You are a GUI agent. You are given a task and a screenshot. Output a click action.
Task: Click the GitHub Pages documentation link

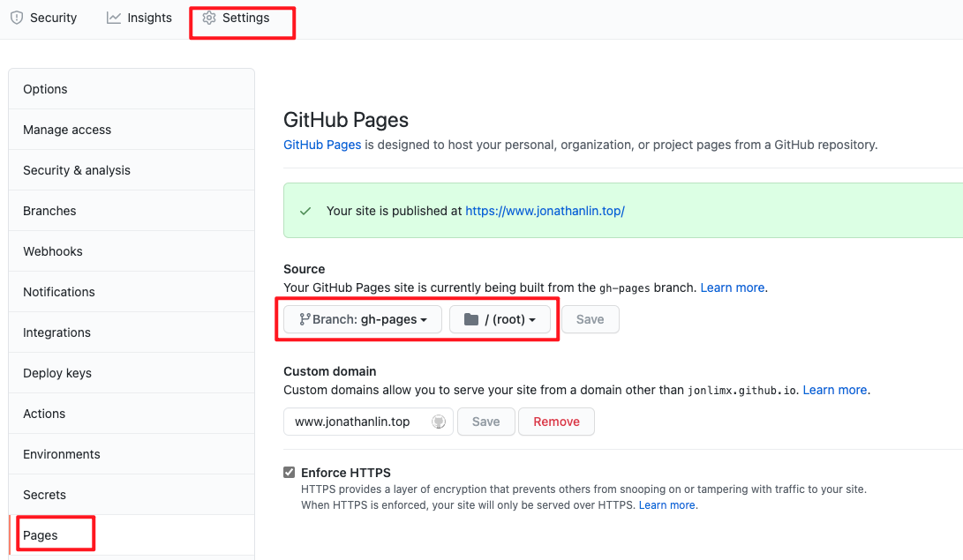click(322, 145)
